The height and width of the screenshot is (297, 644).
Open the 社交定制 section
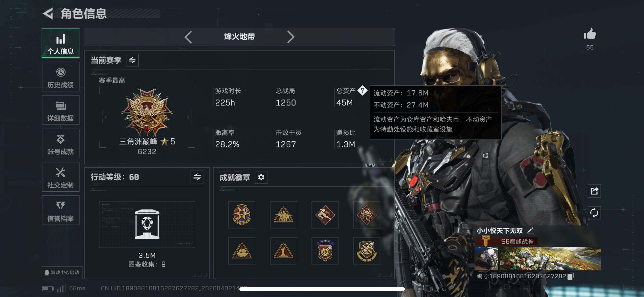tap(61, 177)
